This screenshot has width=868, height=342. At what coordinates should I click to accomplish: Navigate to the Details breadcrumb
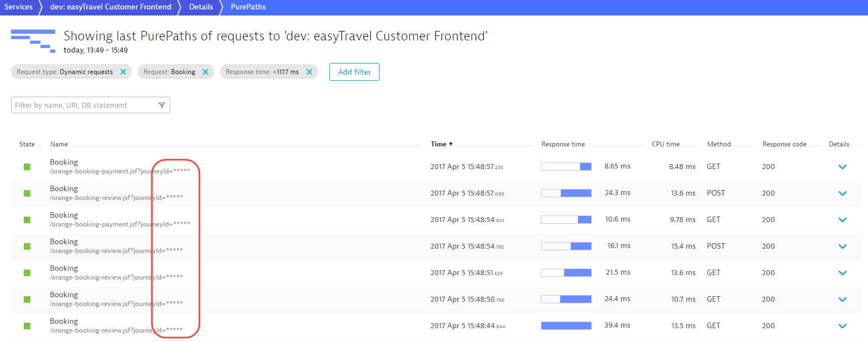(201, 7)
